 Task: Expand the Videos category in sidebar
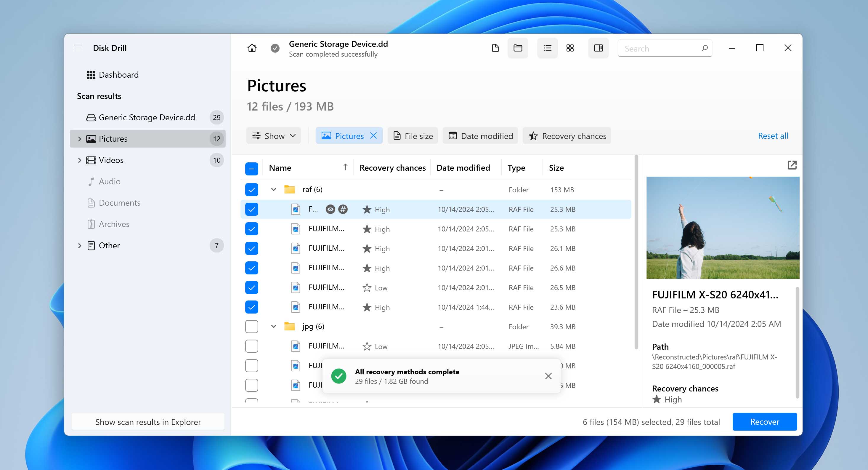(80, 160)
